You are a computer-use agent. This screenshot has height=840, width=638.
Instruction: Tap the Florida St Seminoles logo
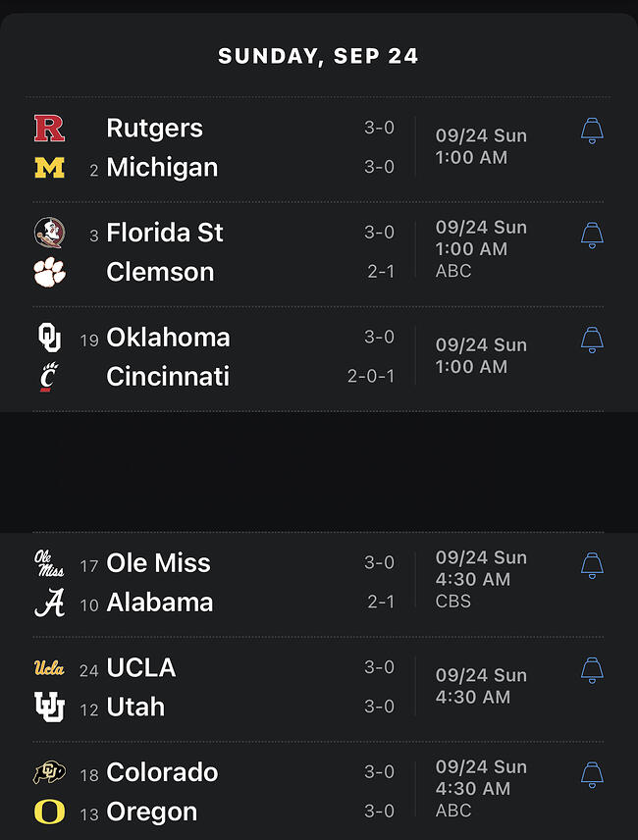coord(49,233)
